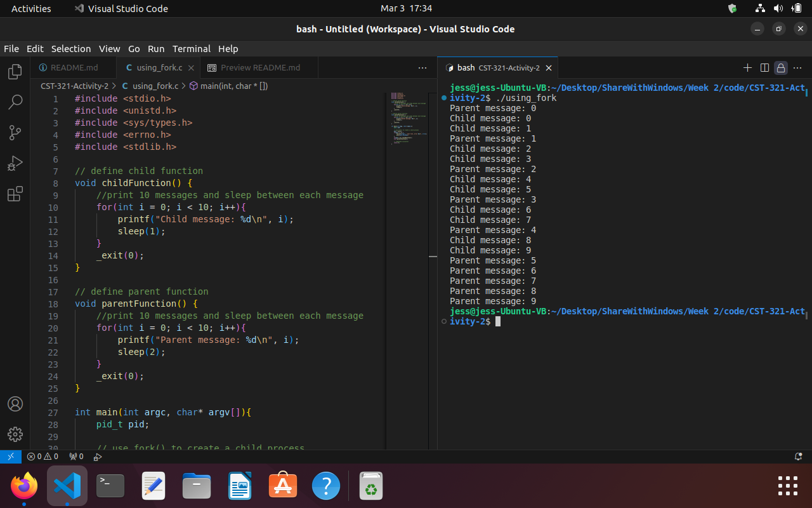Image resolution: width=812 pixels, height=508 pixels.
Task: Click 'pid_t pid;' line in main
Action: click(x=122, y=424)
